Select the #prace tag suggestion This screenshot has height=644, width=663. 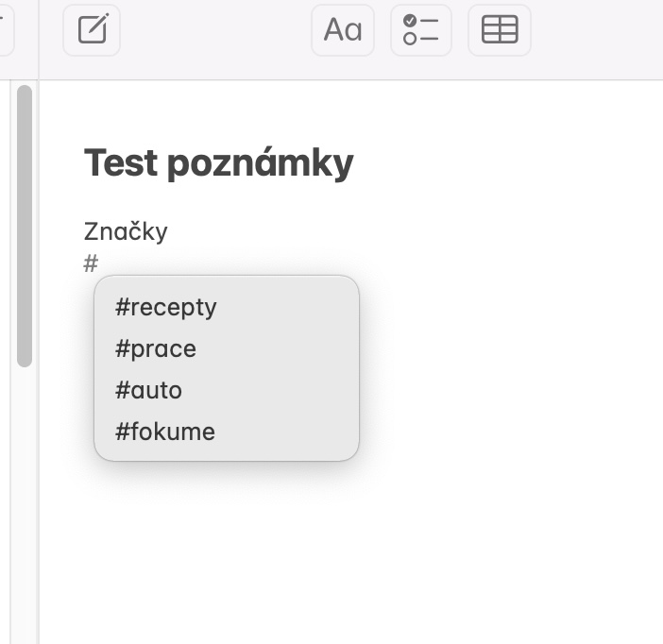click(x=156, y=348)
